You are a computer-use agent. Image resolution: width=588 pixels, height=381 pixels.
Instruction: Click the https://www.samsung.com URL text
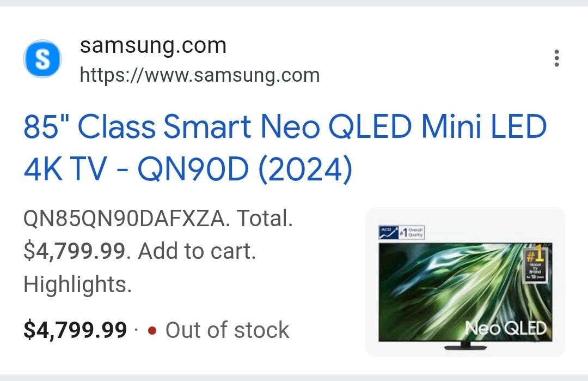(x=199, y=75)
